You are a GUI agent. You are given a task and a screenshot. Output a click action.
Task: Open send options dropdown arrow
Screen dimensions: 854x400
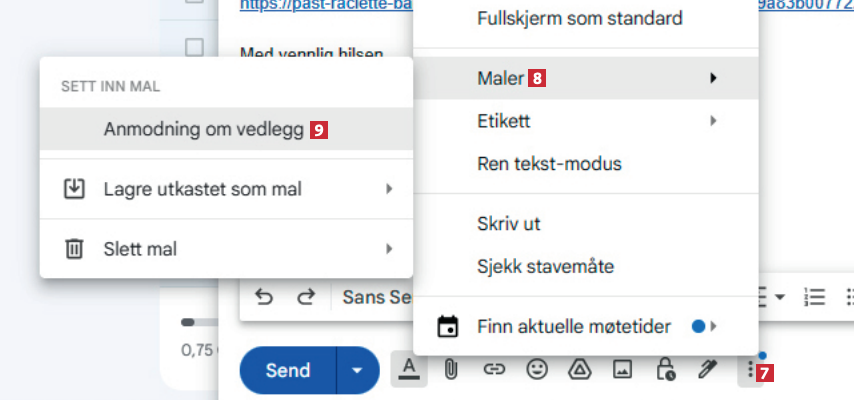pos(358,370)
